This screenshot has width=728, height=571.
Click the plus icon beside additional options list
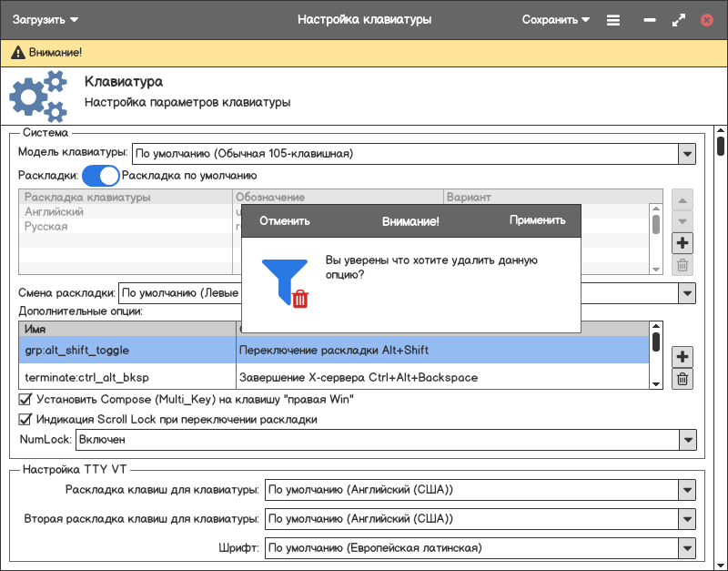tap(682, 356)
